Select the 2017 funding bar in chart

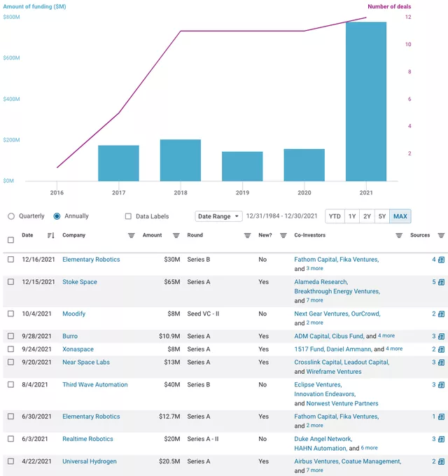pyautogui.click(x=119, y=163)
